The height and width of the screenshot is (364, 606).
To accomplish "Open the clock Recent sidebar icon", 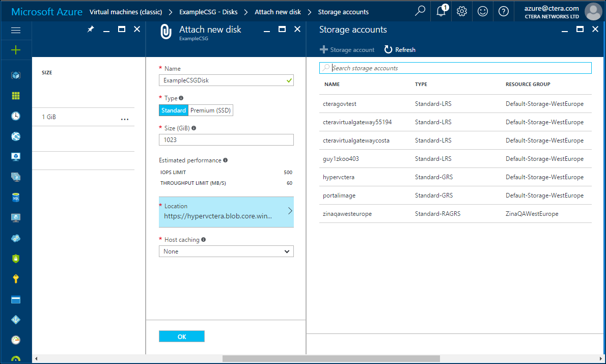I will point(16,116).
